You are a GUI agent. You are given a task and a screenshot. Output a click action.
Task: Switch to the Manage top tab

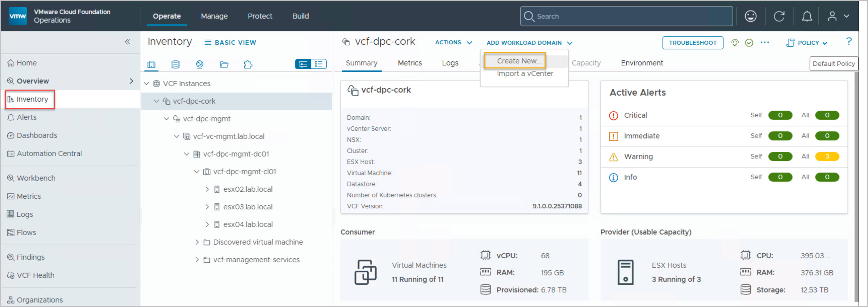214,16
